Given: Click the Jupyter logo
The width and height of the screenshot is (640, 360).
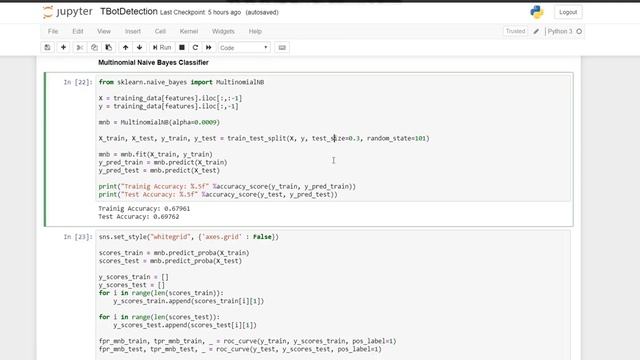Looking at the screenshot, I should [68, 12].
